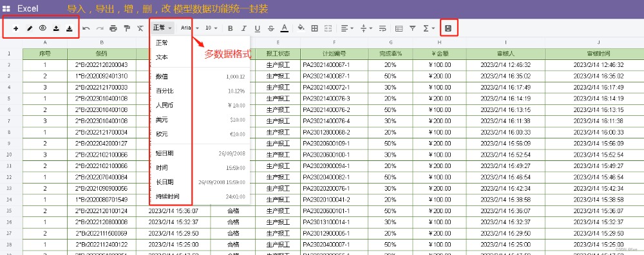
Task: Toggle italic formatting button
Action: 243,28
